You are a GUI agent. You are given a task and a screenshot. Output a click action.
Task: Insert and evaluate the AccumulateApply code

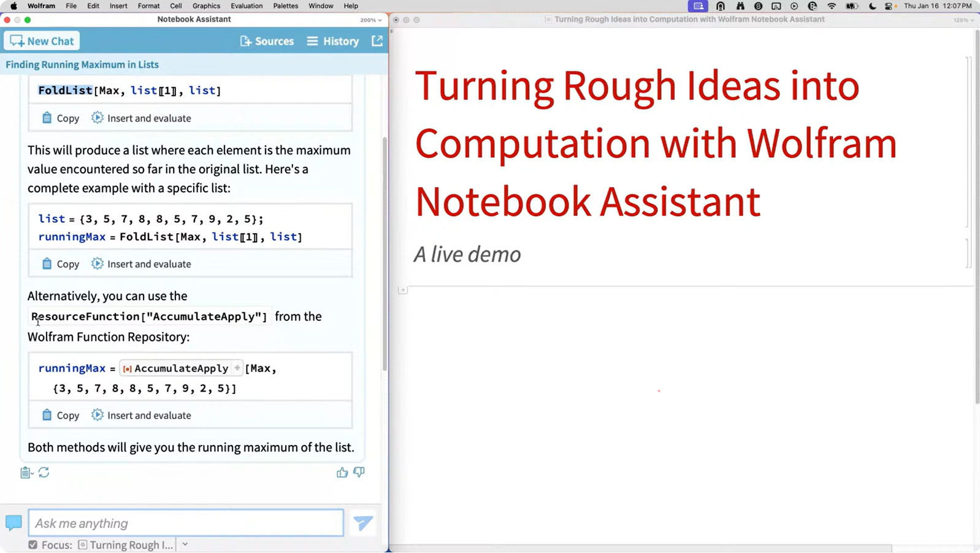141,416
